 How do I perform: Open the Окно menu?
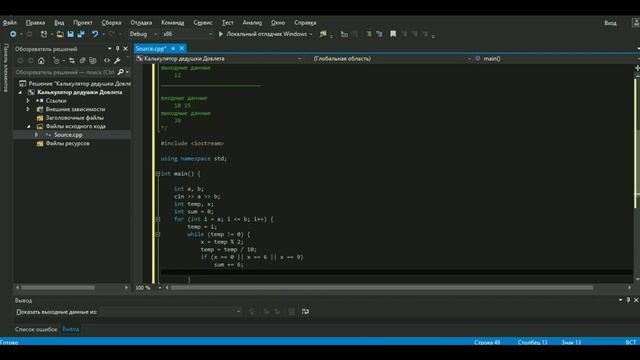tap(278, 23)
